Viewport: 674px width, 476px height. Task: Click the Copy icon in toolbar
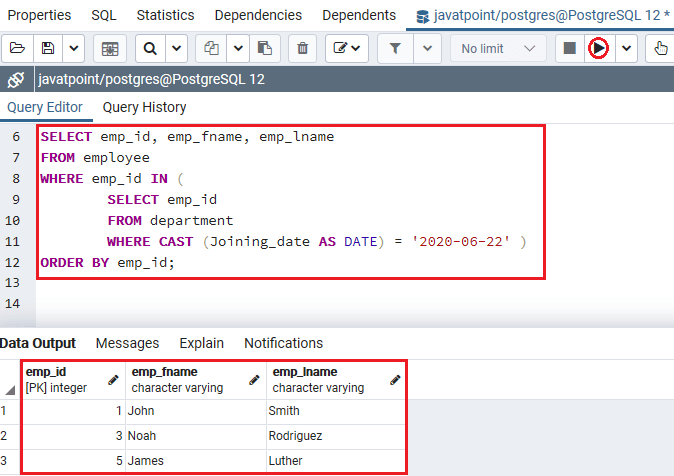tap(211, 48)
